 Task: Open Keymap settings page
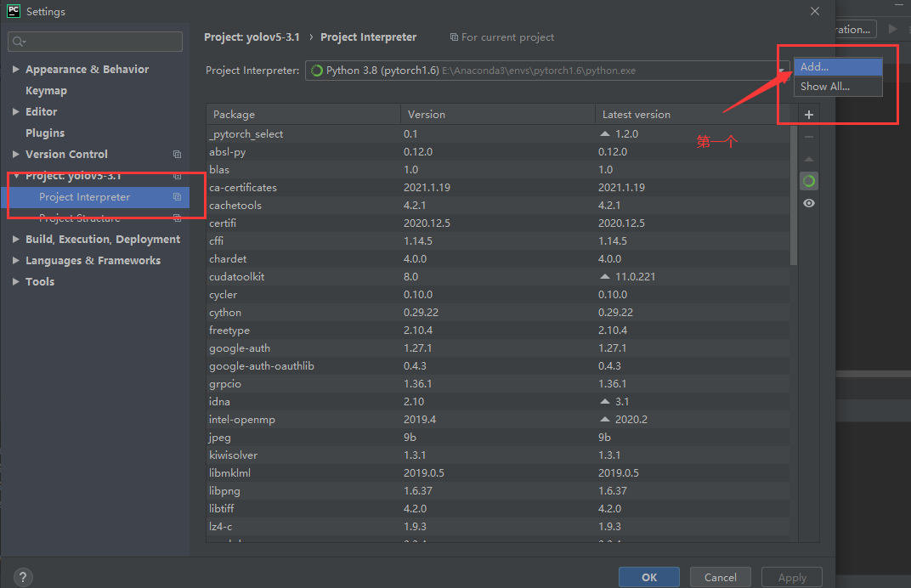46,91
